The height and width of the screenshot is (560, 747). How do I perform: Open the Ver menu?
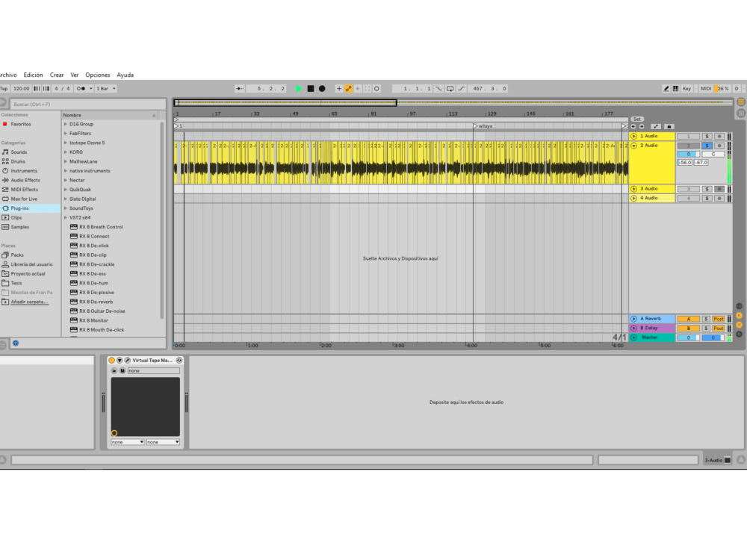pyautogui.click(x=74, y=75)
